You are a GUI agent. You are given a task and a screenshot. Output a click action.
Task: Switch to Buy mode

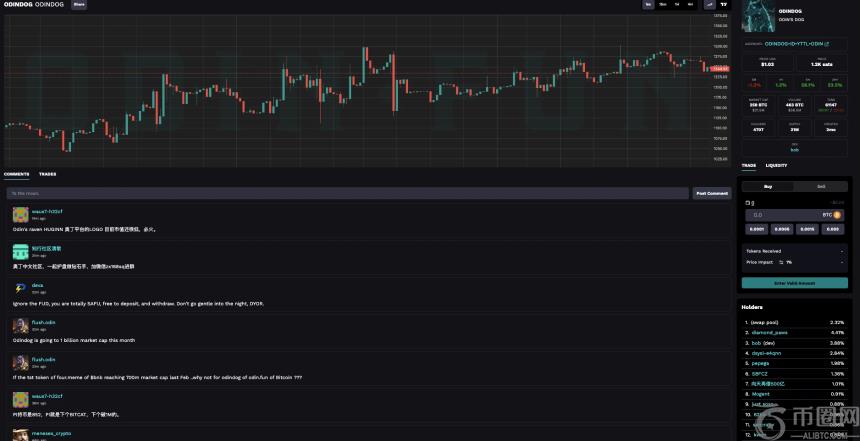[x=768, y=186]
